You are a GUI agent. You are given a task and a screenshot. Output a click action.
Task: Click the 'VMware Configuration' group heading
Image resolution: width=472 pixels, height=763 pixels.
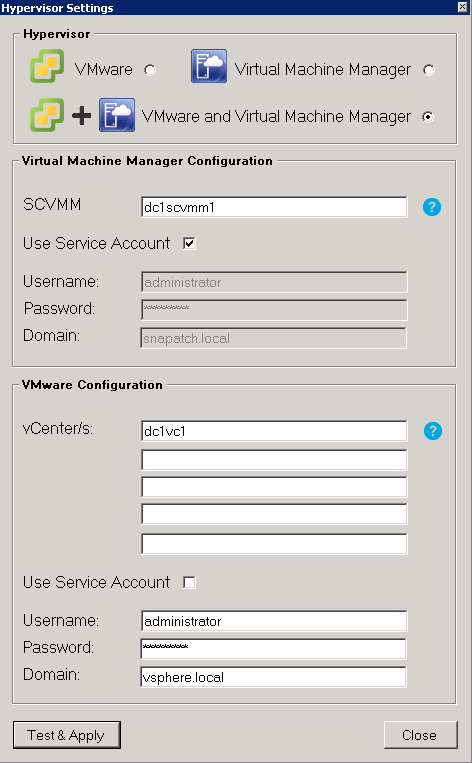tap(92, 385)
